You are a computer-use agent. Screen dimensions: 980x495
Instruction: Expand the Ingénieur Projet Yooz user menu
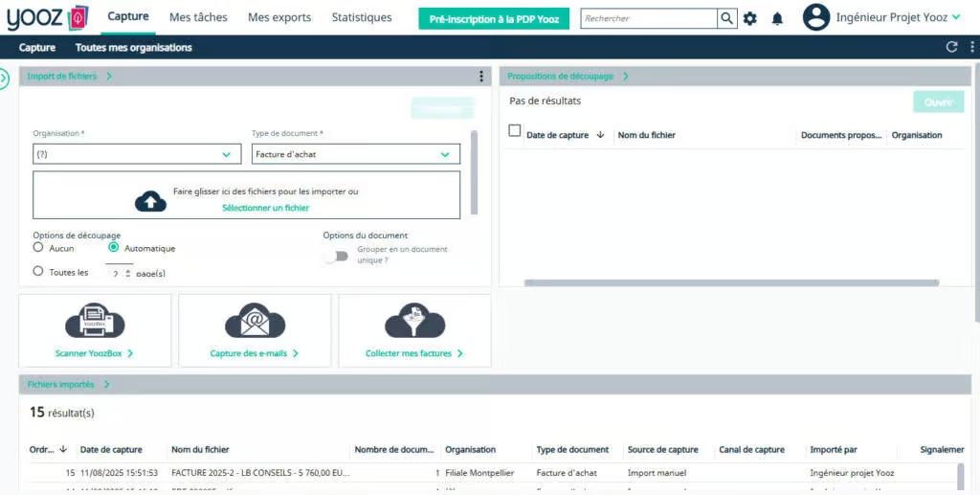955,17
